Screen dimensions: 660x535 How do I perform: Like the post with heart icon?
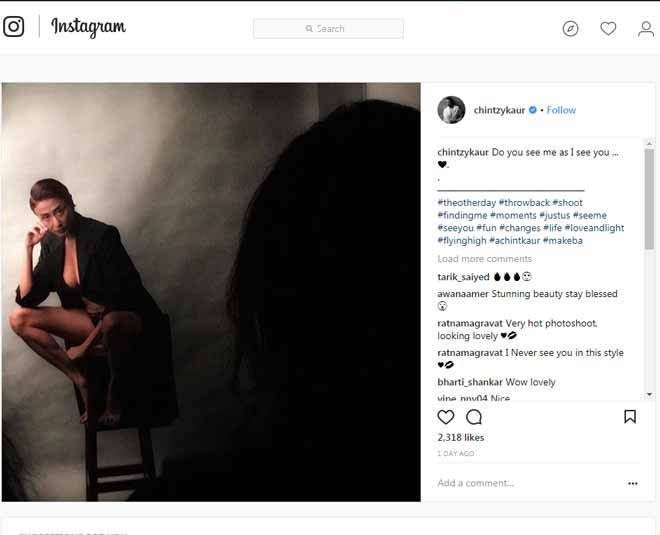point(446,417)
